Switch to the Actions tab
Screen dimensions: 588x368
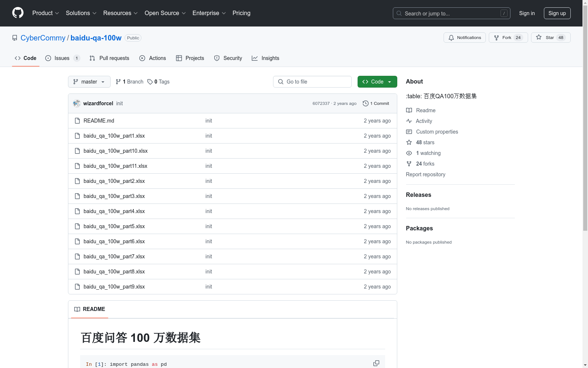coord(153,58)
